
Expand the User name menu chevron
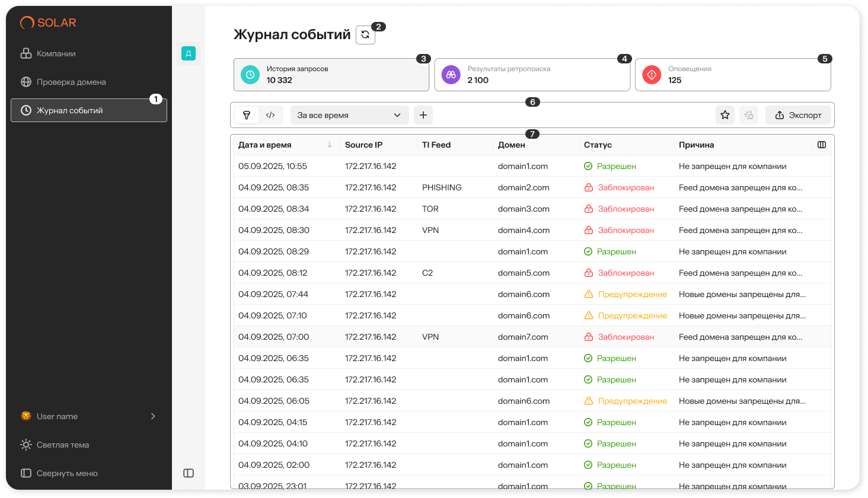tap(153, 416)
